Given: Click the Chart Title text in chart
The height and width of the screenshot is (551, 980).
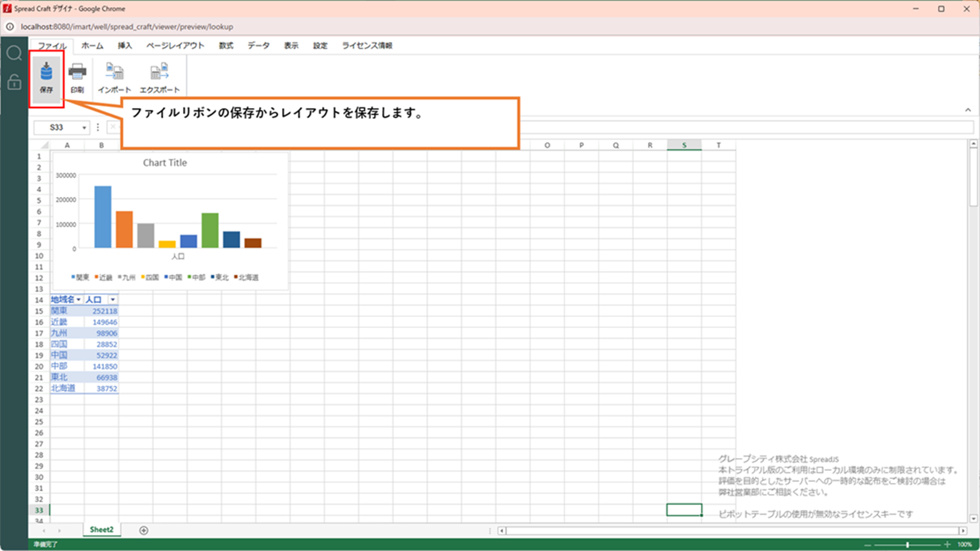Looking at the screenshot, I should (x=165, y=163).
